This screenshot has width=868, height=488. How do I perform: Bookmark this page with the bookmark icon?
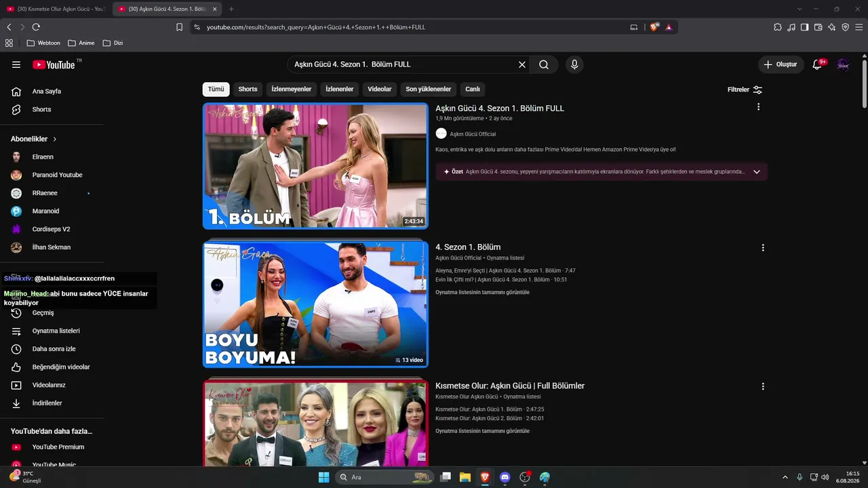click(179, 27)
